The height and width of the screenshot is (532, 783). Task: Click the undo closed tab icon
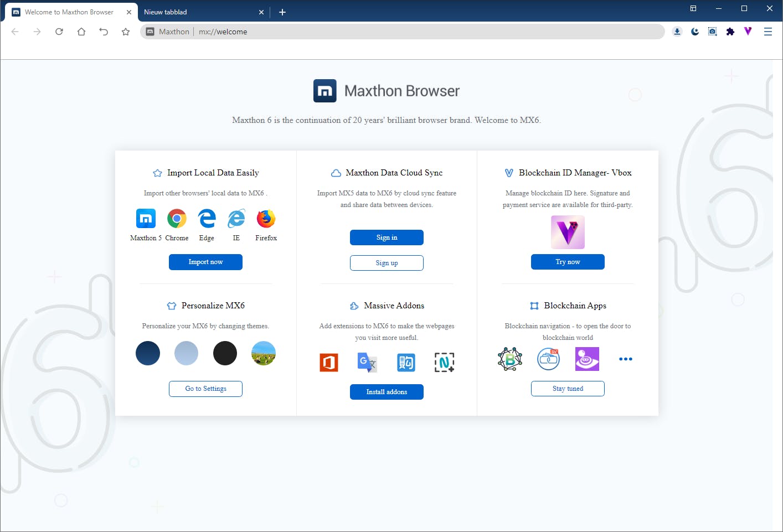tap(104, 32)
